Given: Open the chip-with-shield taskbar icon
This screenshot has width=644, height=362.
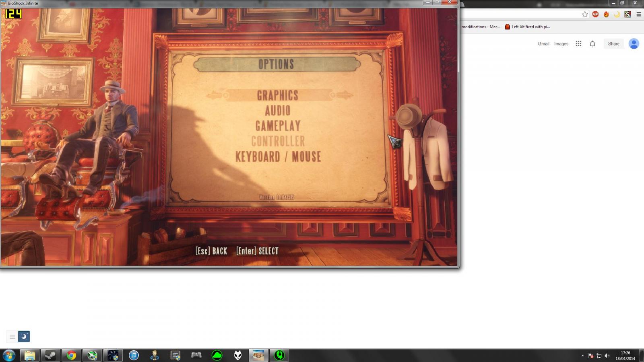Looking at the screenshot, I should pyautogui.click(x=175, y=355).
